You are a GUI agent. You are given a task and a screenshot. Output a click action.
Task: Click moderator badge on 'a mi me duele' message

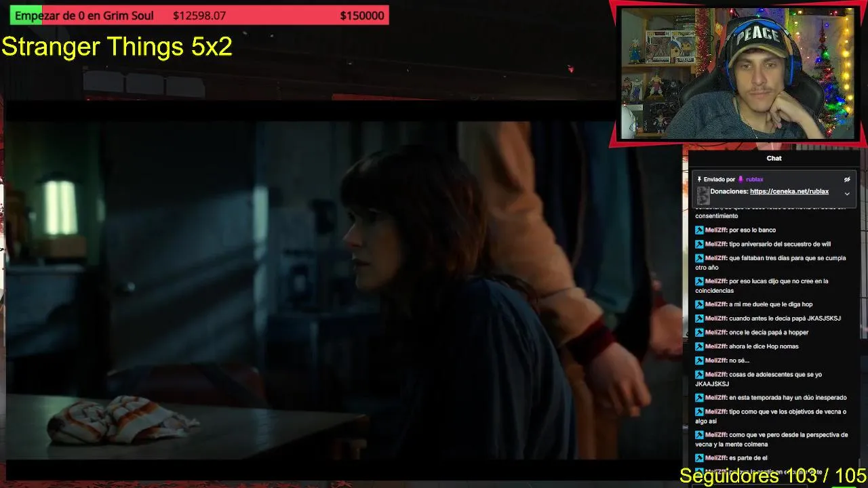coord(699,304)
